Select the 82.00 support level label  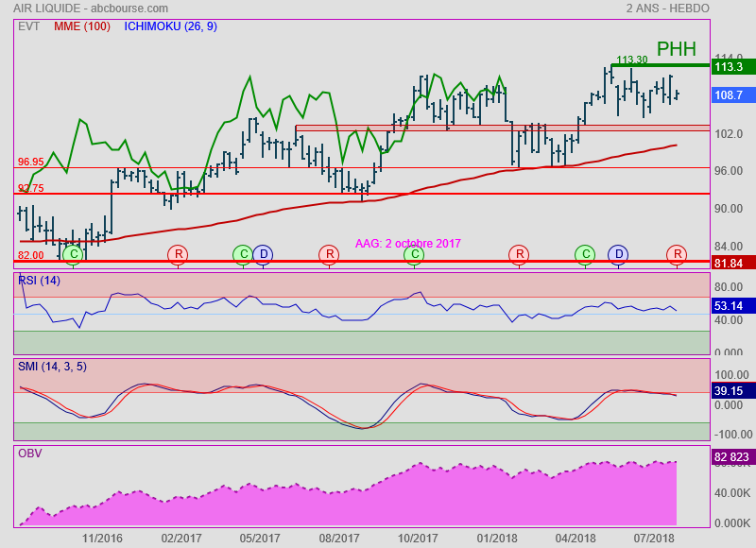pyautogui.click(x=31, y=255)
